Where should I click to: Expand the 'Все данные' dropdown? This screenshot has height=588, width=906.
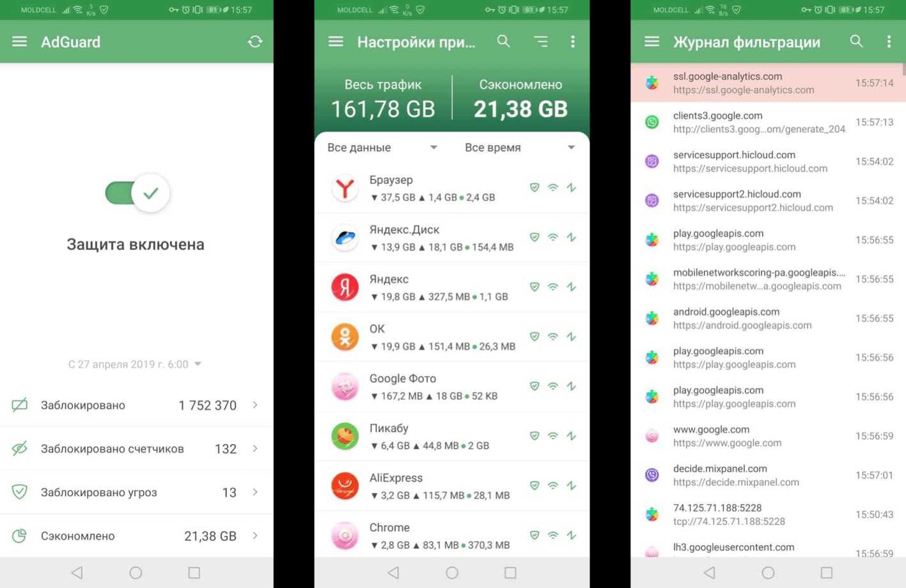tap(382, 148)
